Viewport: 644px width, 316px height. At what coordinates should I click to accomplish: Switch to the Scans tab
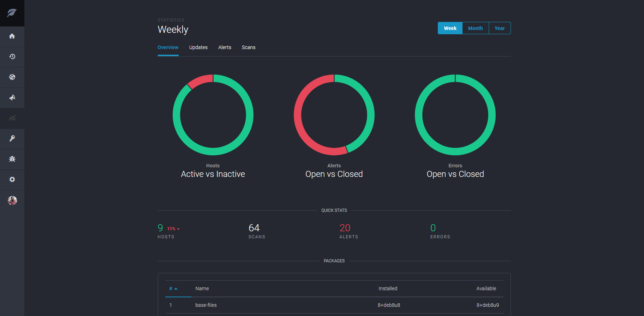point(249,47)
